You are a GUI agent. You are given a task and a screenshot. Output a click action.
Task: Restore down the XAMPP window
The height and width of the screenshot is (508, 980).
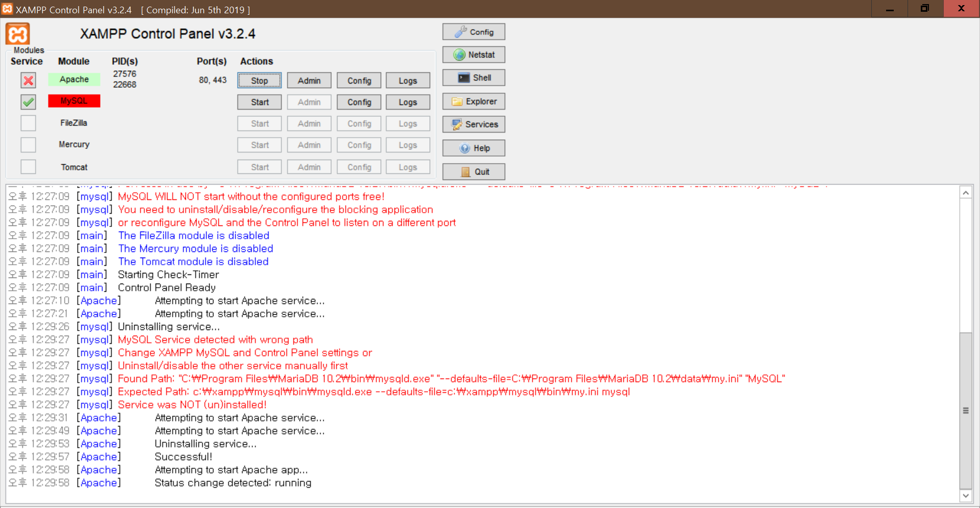(925, 9)
